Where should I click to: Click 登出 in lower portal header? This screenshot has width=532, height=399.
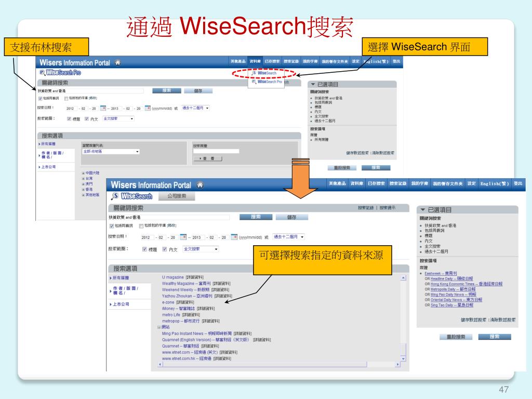coord(518,183)
